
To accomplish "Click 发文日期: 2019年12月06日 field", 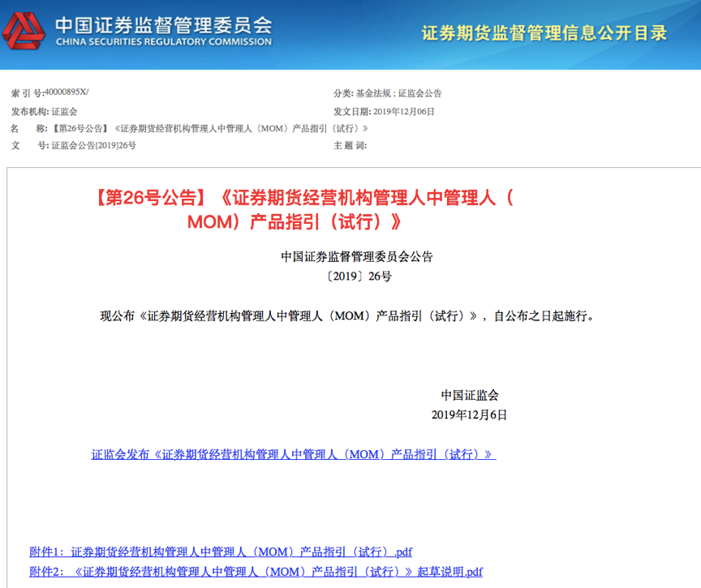I will pos(384,111).
